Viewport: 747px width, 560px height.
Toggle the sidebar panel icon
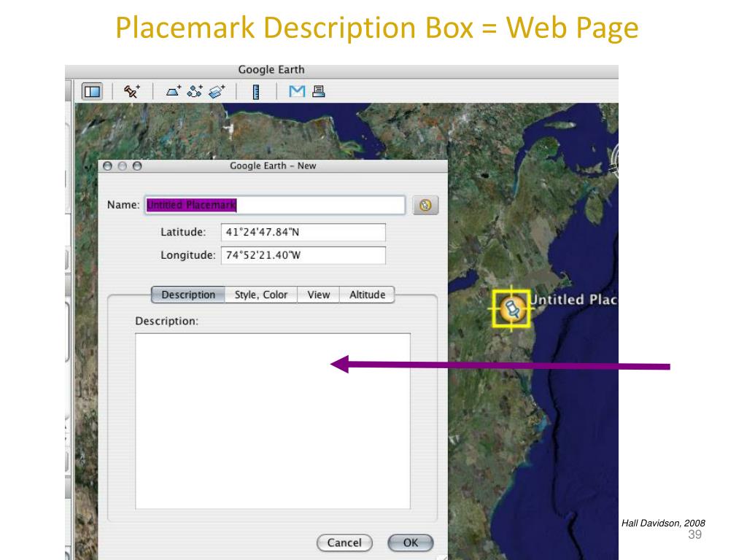click(x=92, y=91)
